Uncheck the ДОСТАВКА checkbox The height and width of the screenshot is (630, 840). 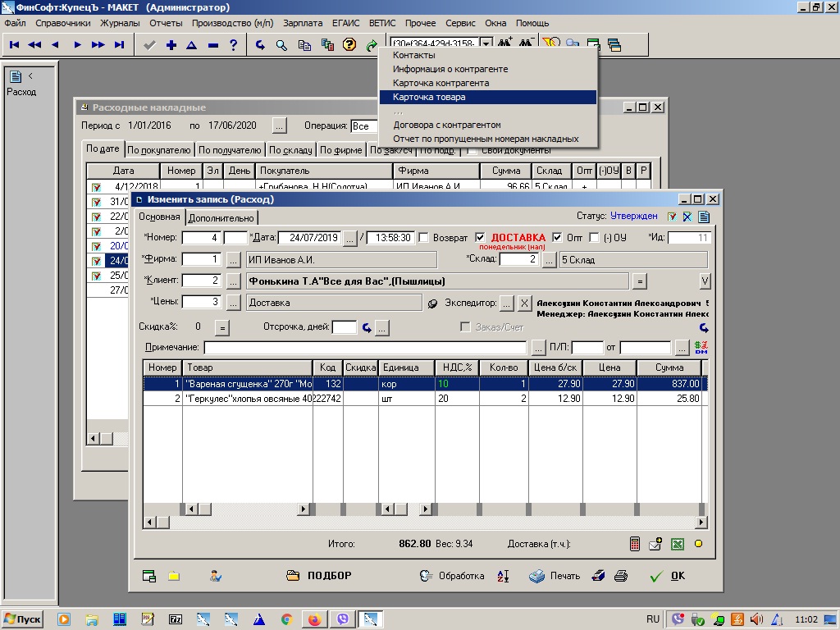481,238
